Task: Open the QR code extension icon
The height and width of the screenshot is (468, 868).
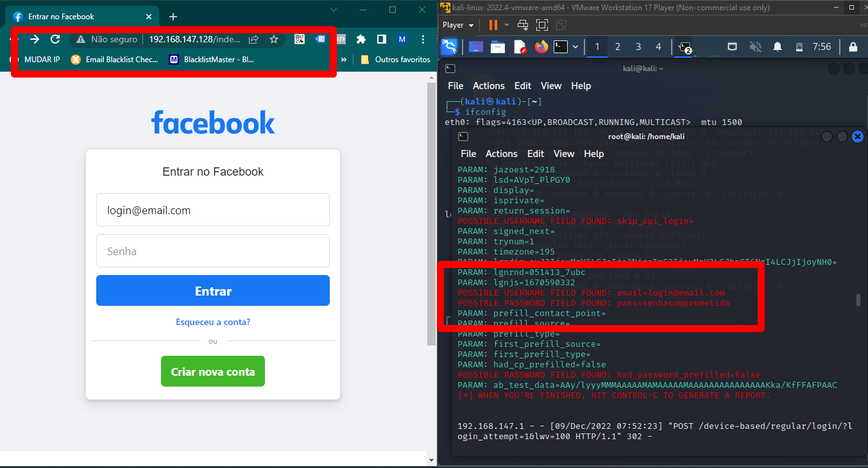Action: click(300, 39)
